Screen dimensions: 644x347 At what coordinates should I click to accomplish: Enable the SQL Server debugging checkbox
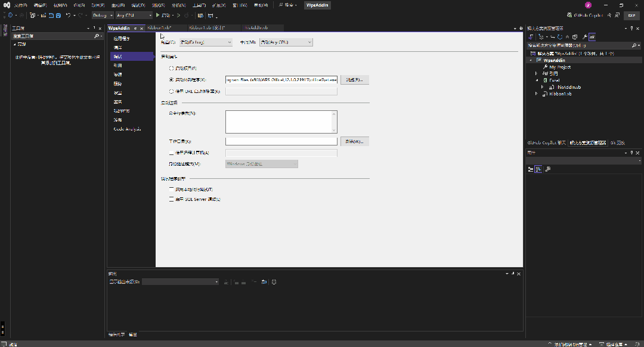171,199
